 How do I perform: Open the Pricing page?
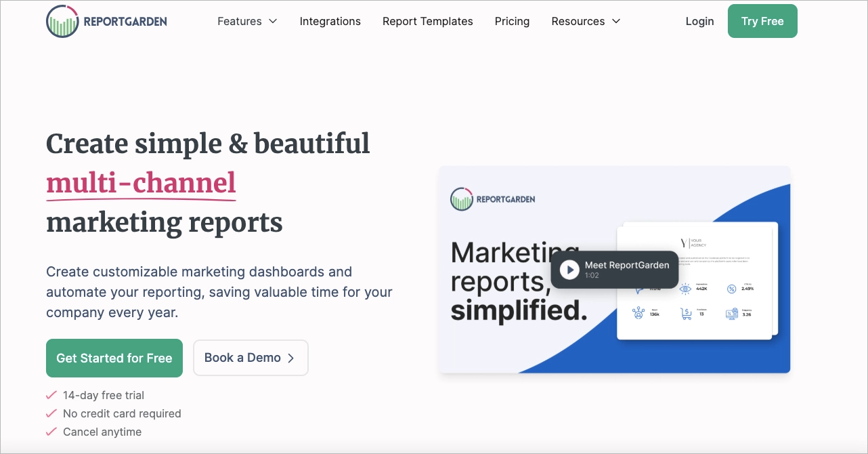point(512,21)
